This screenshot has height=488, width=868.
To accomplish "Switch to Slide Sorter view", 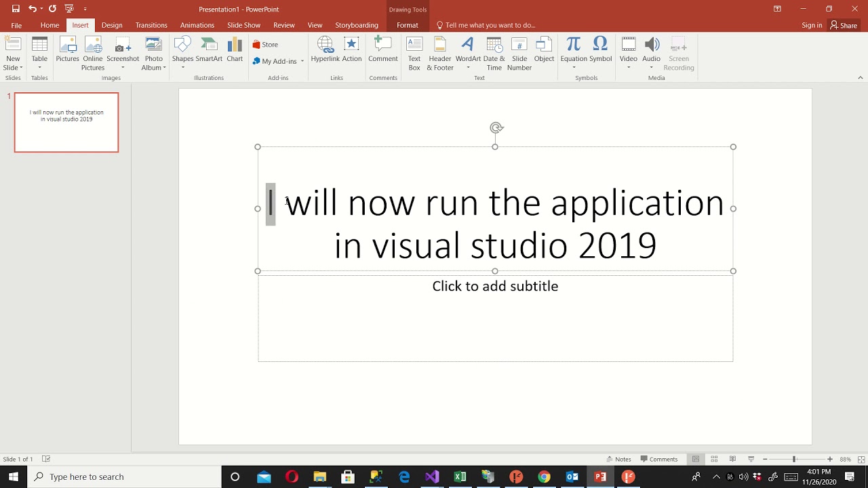I will [714, 459].
